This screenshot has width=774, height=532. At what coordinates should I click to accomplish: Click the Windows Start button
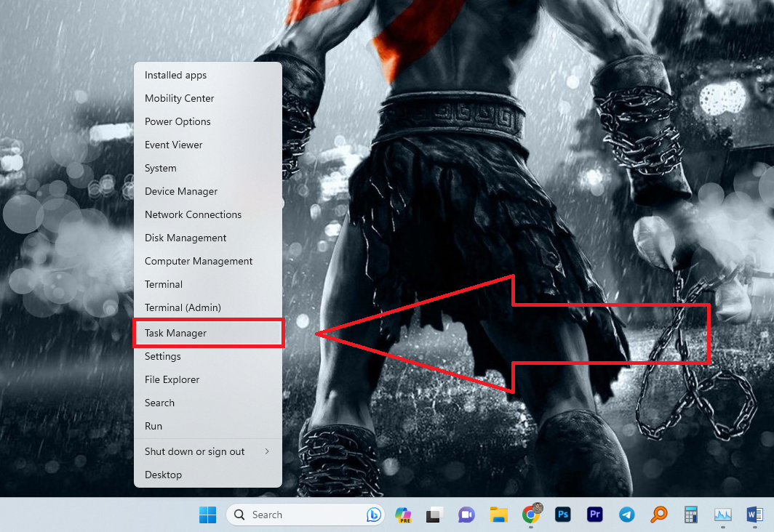pyautogui.click(x=208, y=515)
